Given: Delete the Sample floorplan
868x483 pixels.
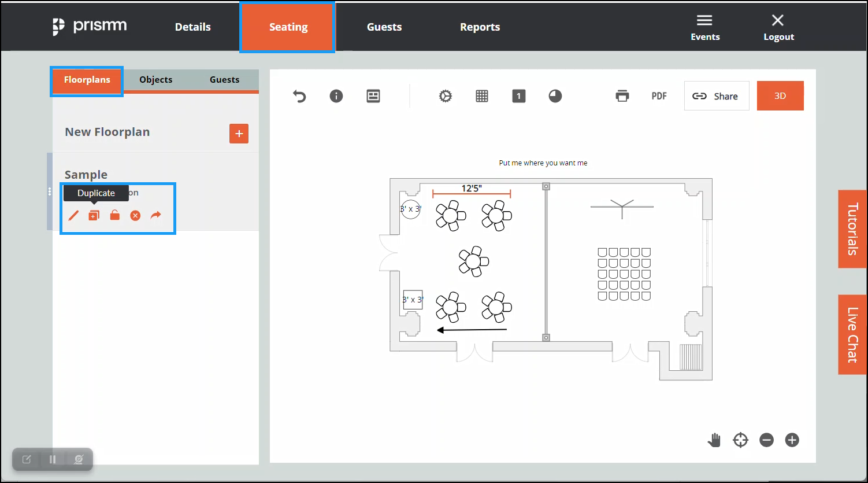Looking at the screenshot, I should point(135,215).
